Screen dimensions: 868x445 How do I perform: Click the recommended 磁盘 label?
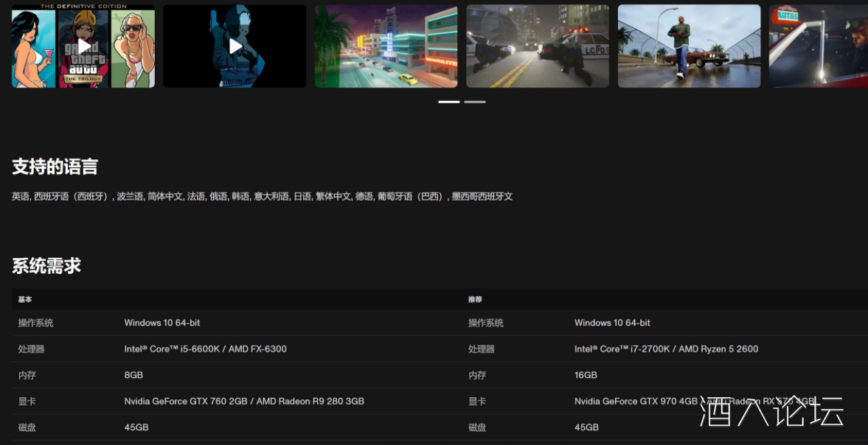click(x=477, y=427)
